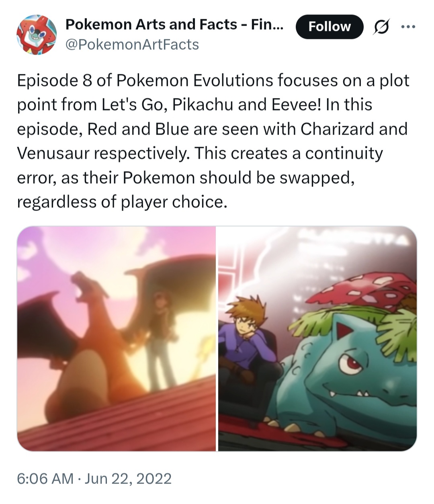This screenshot has width=434, height=504.
Task: Open the Pokemon Arts and Facts display name
Action: pos(174,25)
